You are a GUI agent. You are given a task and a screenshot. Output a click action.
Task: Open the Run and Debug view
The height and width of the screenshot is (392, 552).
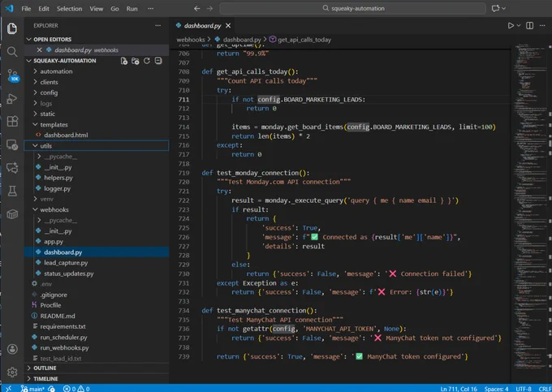(x=12, y=99)
